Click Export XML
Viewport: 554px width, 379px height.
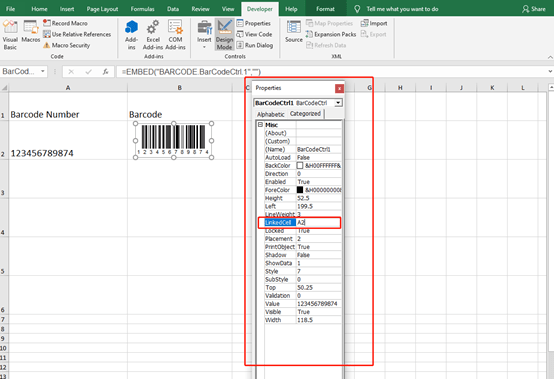click(x=373, y=34)
